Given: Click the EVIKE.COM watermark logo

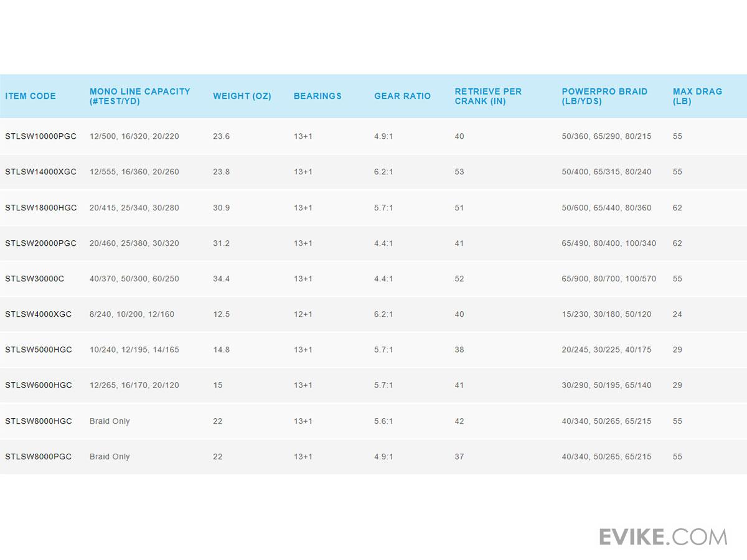Looking at the screenshot, I should [663, 536].
